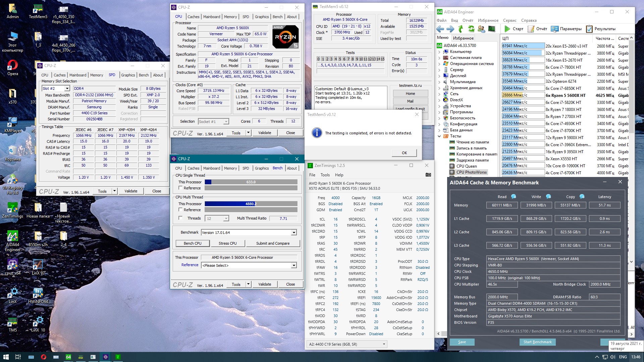
Task: Select CPU PhotoWorxx in the AIDA64 tree
Action: pos(471,172)
